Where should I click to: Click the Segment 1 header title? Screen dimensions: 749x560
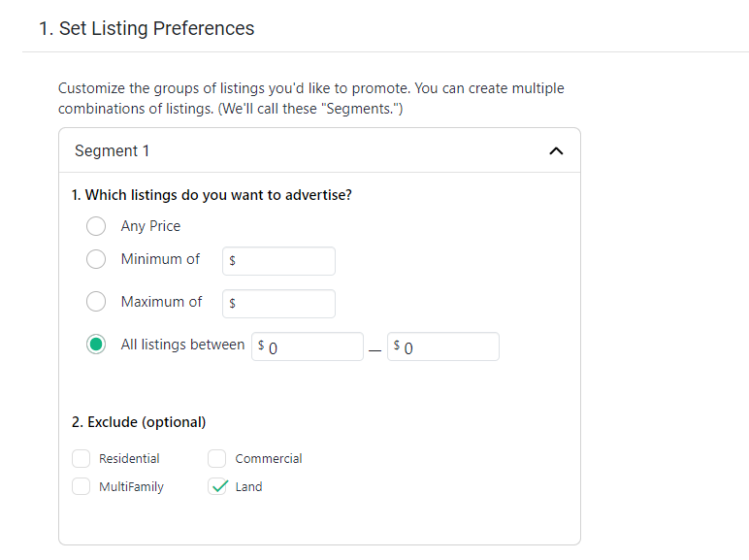[x=112, y=151]
